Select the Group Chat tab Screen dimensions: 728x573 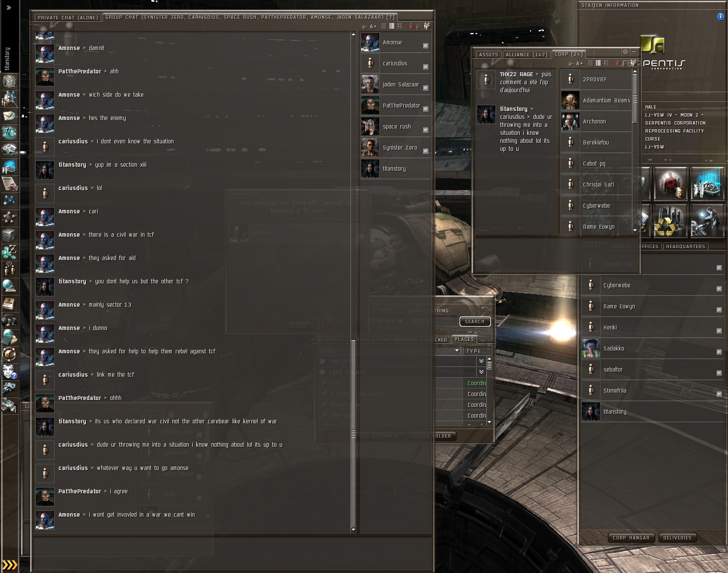pos(250,17)
